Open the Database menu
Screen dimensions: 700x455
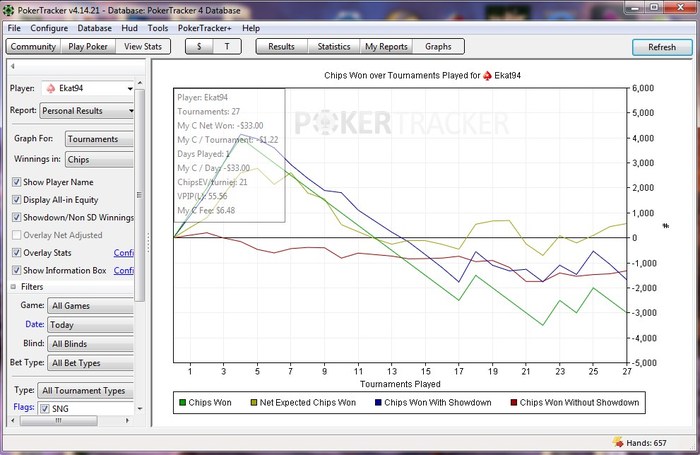tap(95, 28)
